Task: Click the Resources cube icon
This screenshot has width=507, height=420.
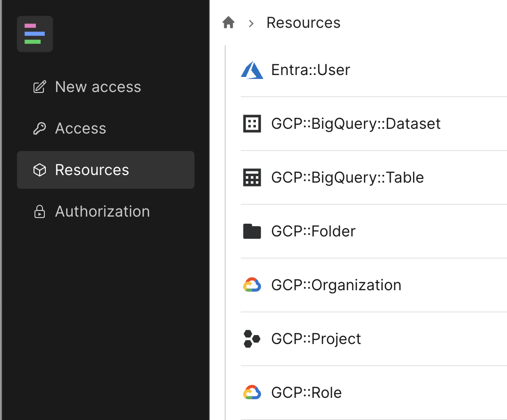Action: click(40, 170)
